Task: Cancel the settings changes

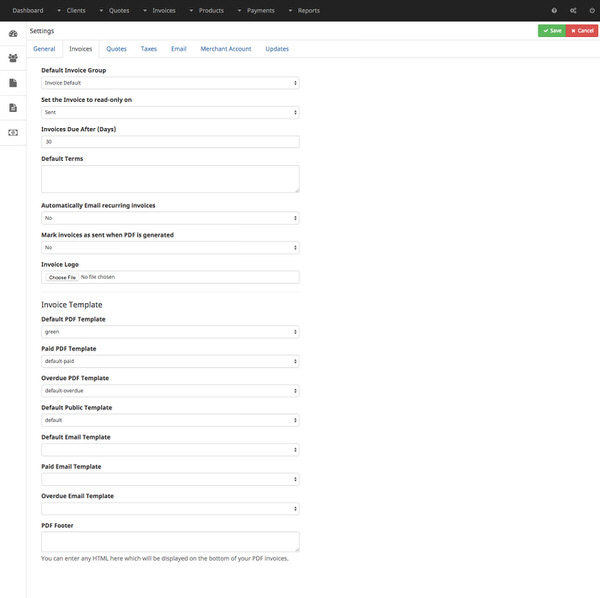Action: (582, 31)
